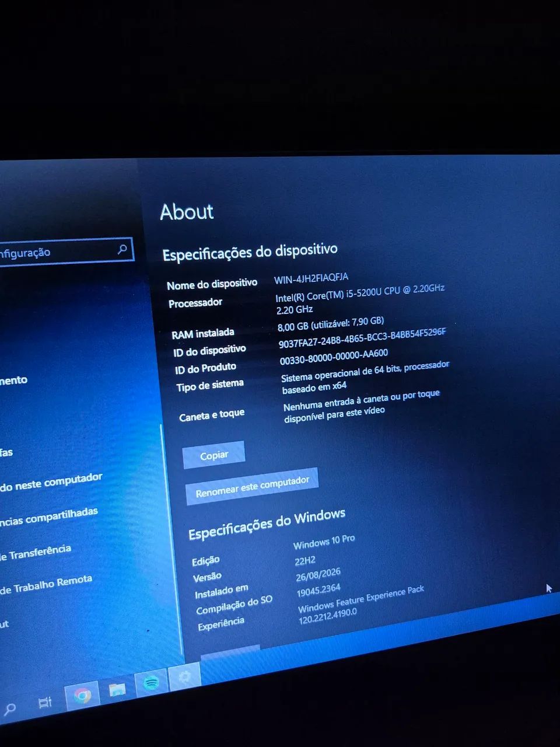Open Google Chrome from the taskbar
The height and width of the screenshot is (747, 560).
82,696
